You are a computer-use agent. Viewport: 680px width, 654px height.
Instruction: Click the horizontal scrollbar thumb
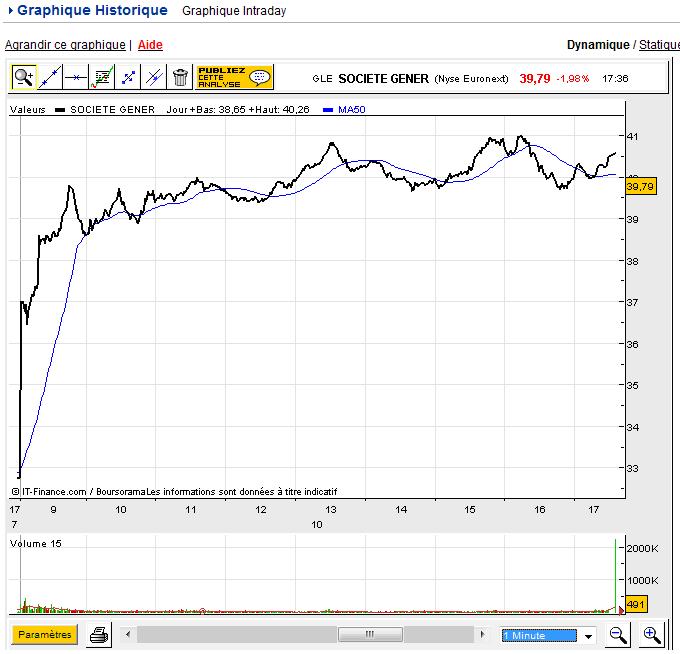(x=370, y=634)
